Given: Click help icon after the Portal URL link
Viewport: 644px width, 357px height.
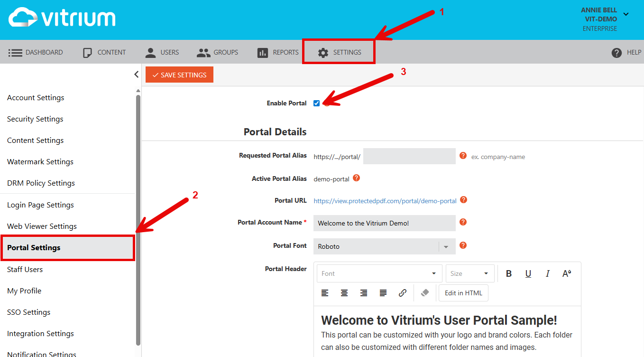Looking at the screenshot, I should point(464,200).
